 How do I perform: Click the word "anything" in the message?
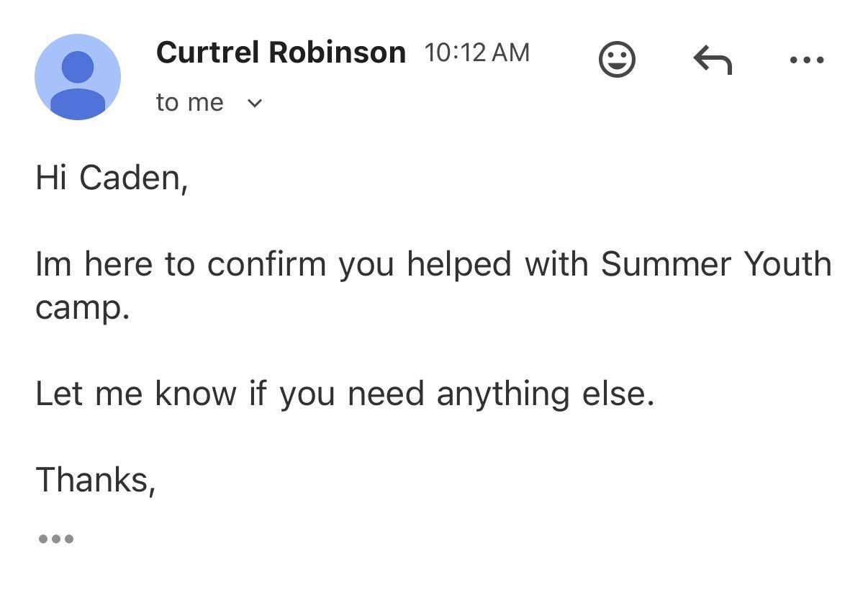(x=503, y=394)
